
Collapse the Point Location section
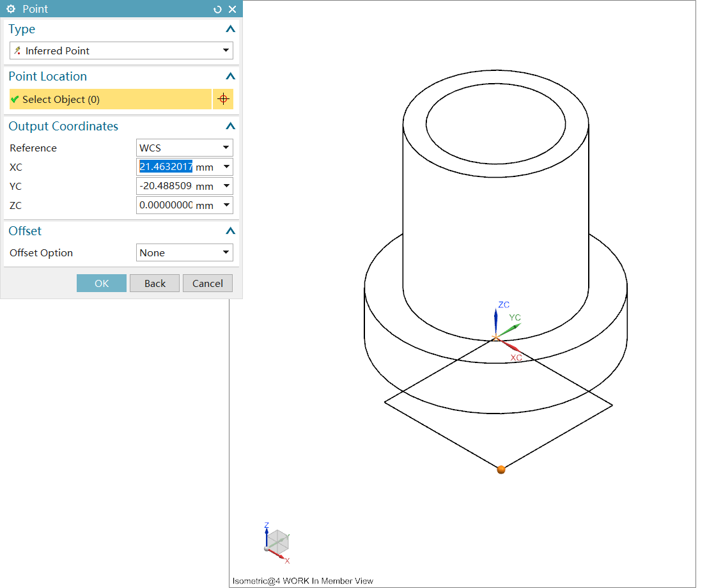point(230,77)
